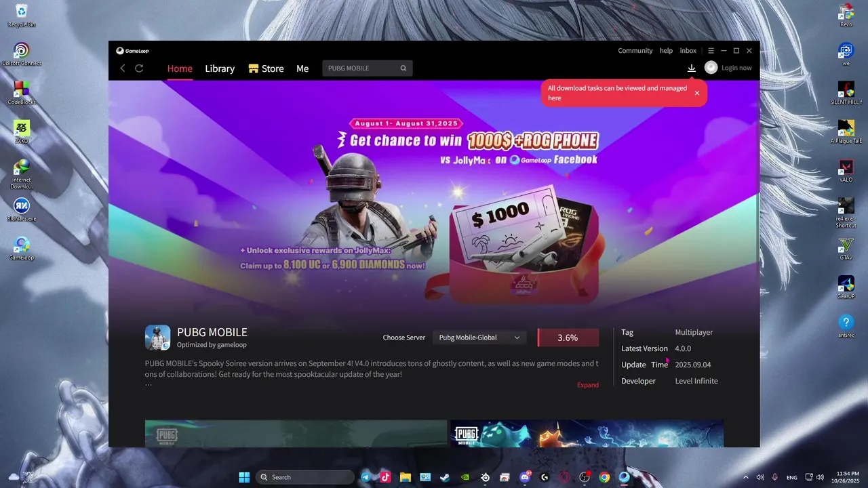Open File Explorer from taskbar
The image size is (868, 488).
coord(405,477)
